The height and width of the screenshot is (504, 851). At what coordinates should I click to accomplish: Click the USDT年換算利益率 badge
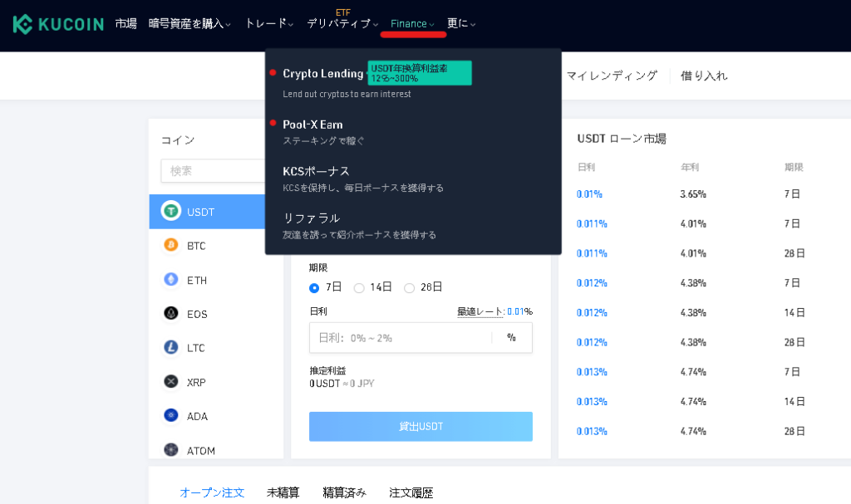click(x=420, y=73)
